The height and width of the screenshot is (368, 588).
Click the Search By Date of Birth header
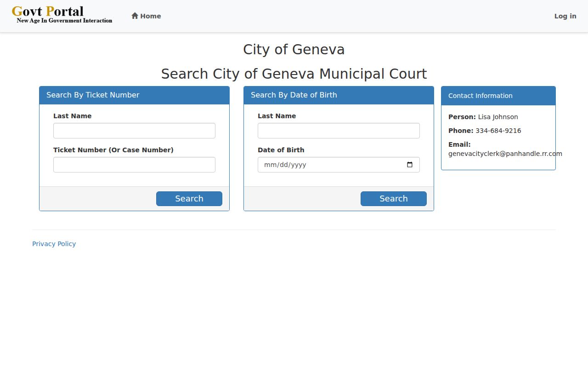coord(339,95)
